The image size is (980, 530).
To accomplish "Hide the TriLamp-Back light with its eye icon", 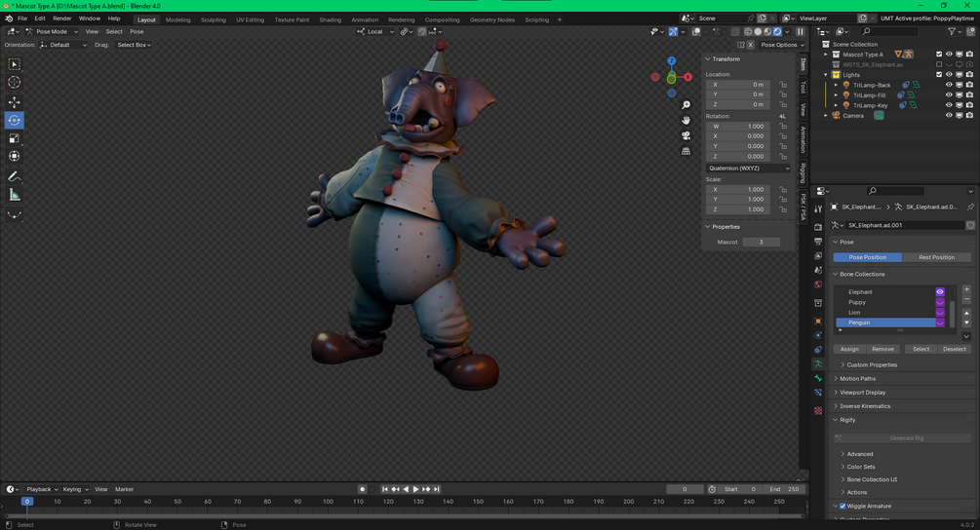I will click(x=948, y=85).
